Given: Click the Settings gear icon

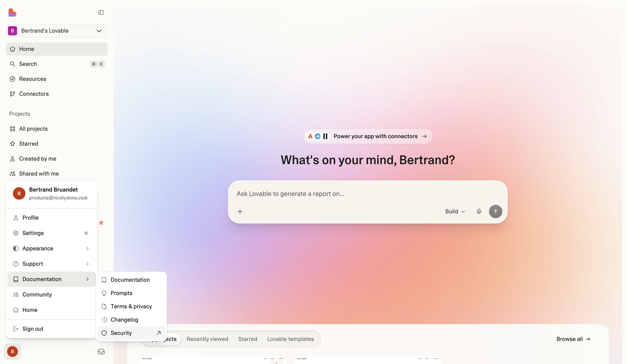Looking at the screenshot, I should point(16,233).
